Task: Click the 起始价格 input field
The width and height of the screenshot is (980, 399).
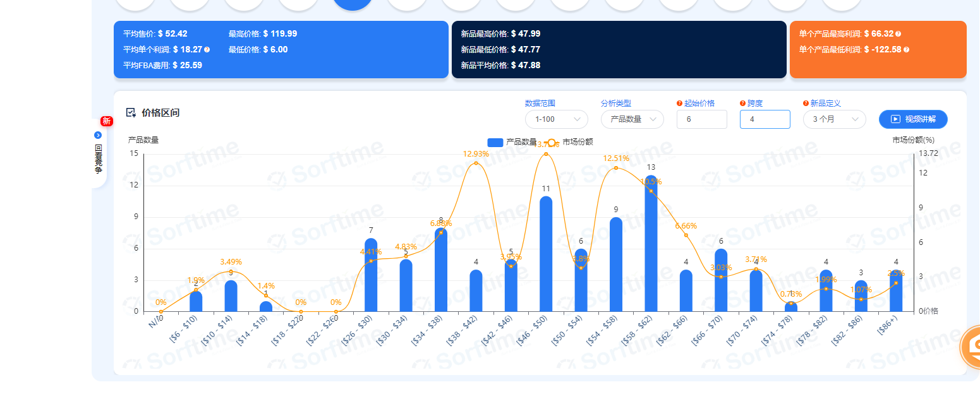Action: point(701,119)
